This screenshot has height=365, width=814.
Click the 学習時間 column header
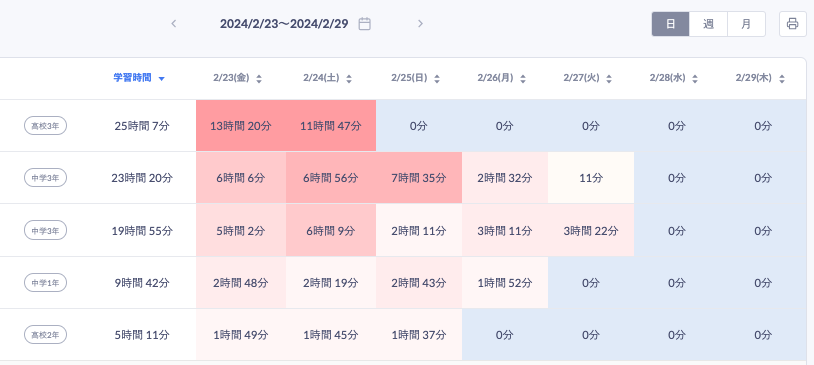[133, 78]
